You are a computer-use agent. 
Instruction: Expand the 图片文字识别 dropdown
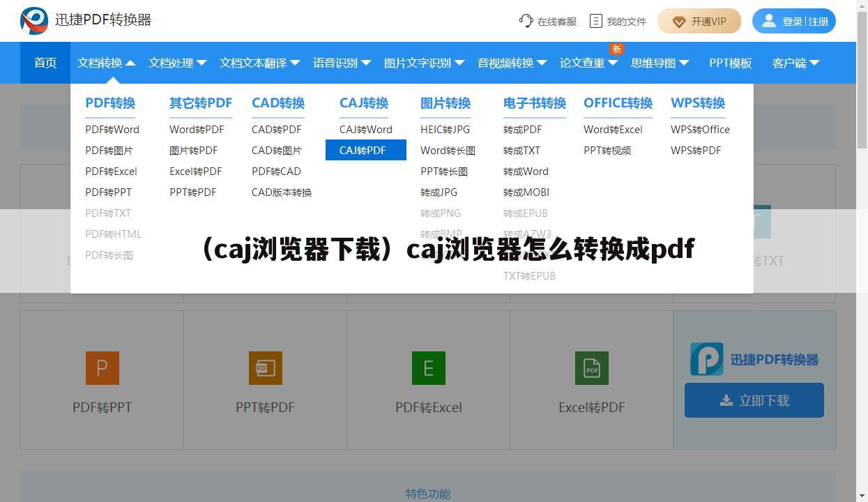459,63
